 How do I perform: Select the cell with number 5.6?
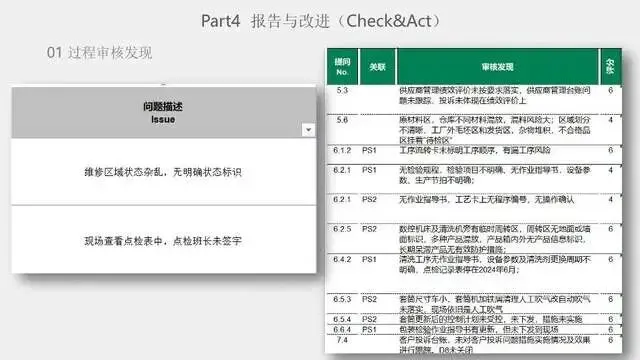342,120
